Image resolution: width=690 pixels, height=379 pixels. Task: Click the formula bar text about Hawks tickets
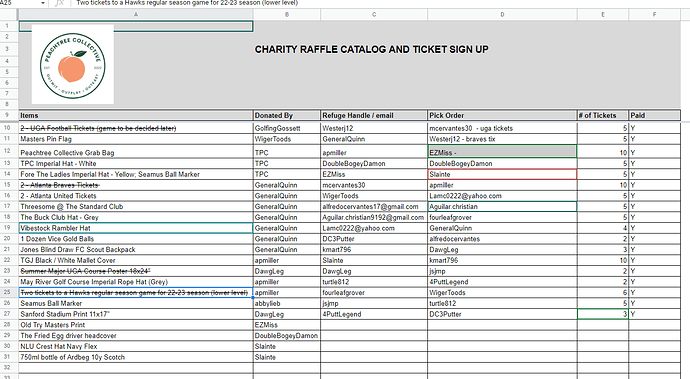click(187, 3)
